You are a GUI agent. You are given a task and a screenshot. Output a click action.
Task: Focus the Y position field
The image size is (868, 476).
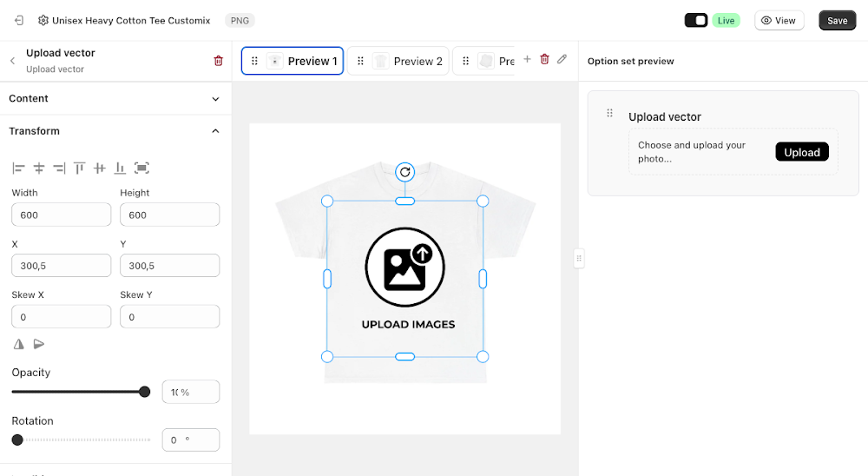click(x=169, y=266)
